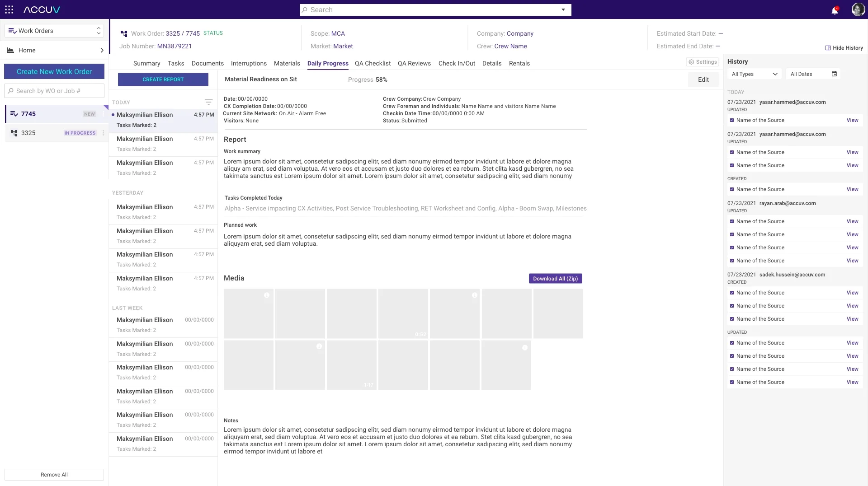Open the media video thumbnail marked 0:52
Viewport: 868px width, 486px height.
(x=403, y=314)
